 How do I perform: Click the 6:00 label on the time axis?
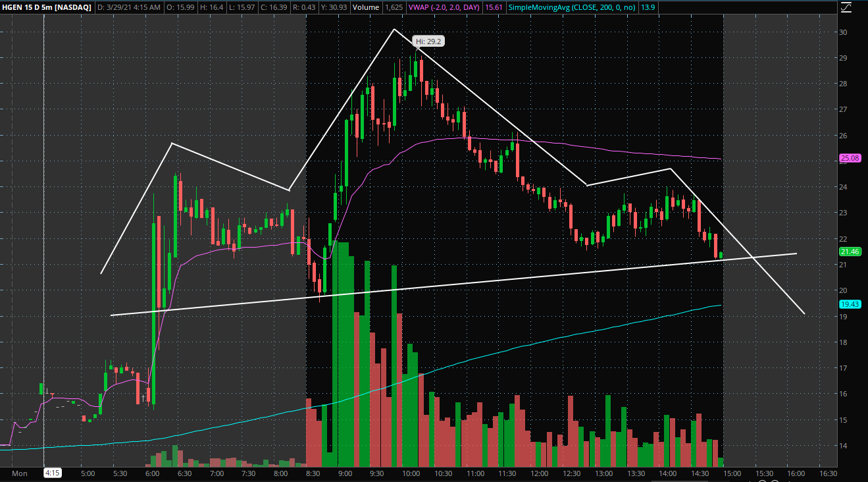coord(152,473)
